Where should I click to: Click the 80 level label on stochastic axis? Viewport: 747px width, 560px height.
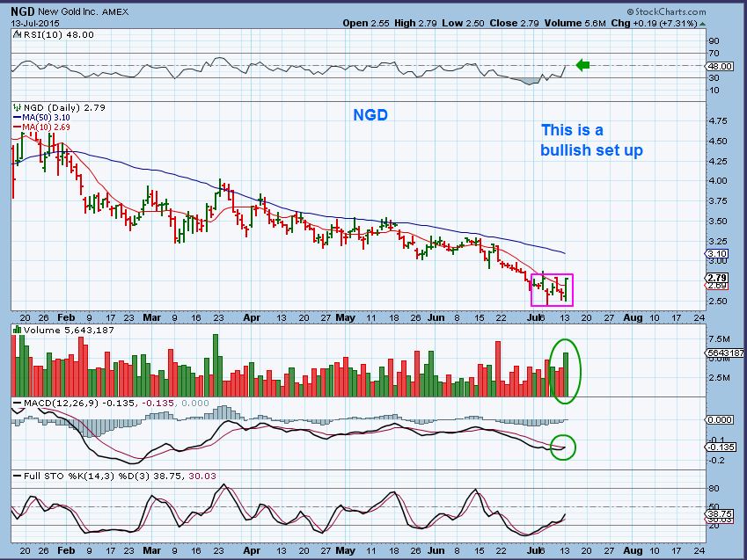714,489
